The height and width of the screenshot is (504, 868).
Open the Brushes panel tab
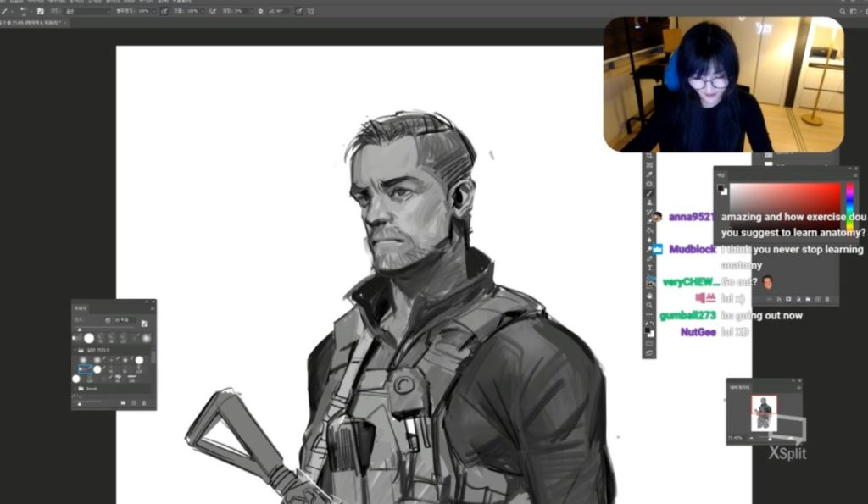[81, 310]
